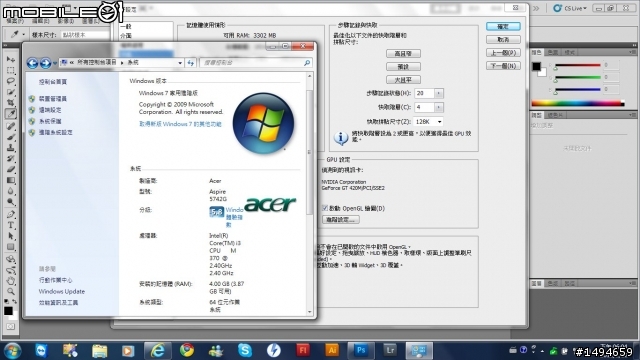640x360 pixels.
Task: Switch to the 顏色 color tab
Action: pos(536,53)
